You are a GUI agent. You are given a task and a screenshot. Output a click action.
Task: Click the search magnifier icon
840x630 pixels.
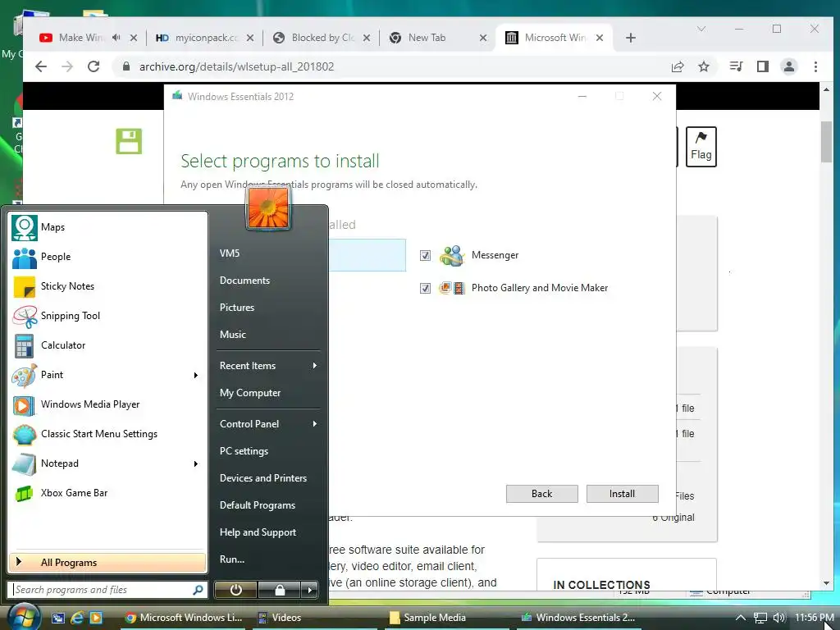(198, 590)
